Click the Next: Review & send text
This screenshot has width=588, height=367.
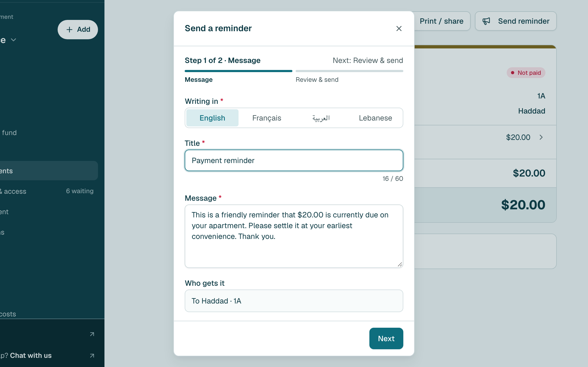[x=368, y=60]
